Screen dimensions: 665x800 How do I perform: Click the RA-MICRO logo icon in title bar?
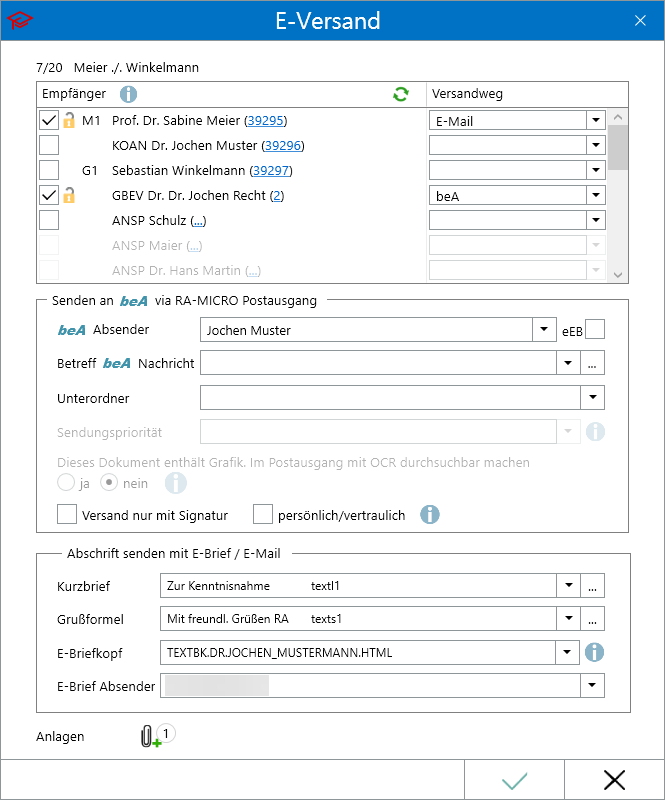pyautogui.click(x=19, y=20)
